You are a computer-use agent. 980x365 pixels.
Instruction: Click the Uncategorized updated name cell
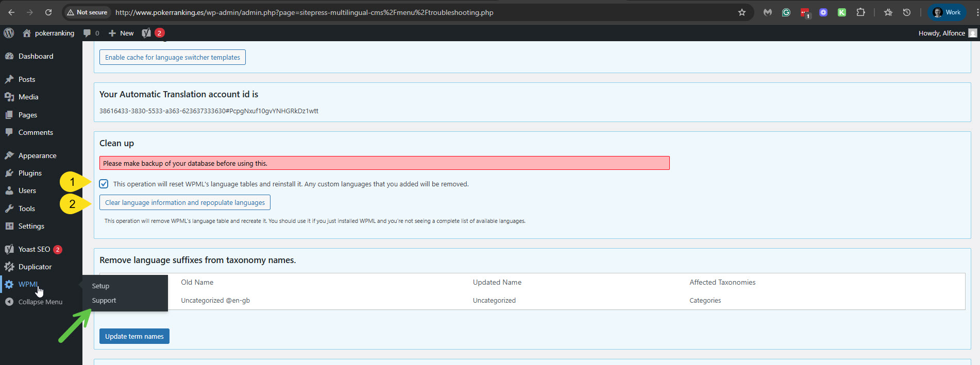494,300
